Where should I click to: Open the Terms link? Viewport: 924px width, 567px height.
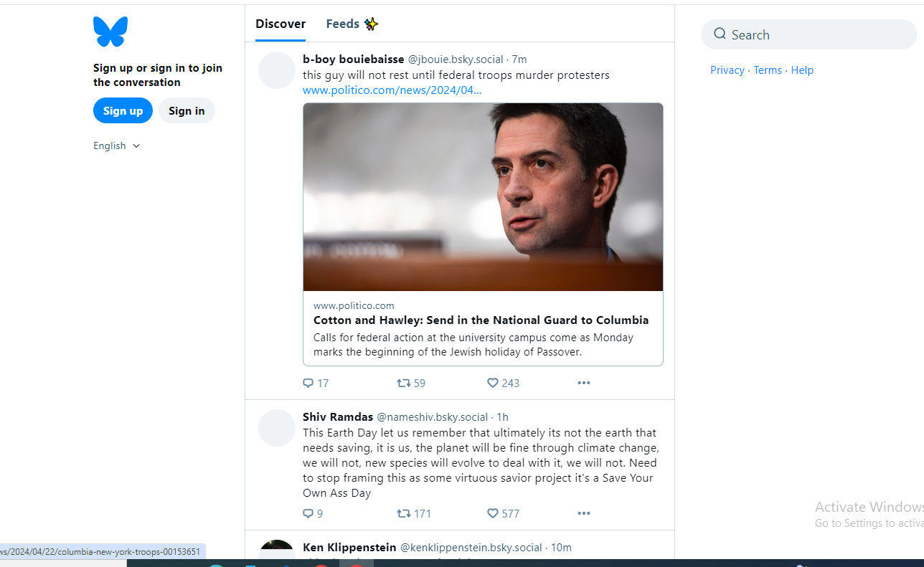coord(767,70)
